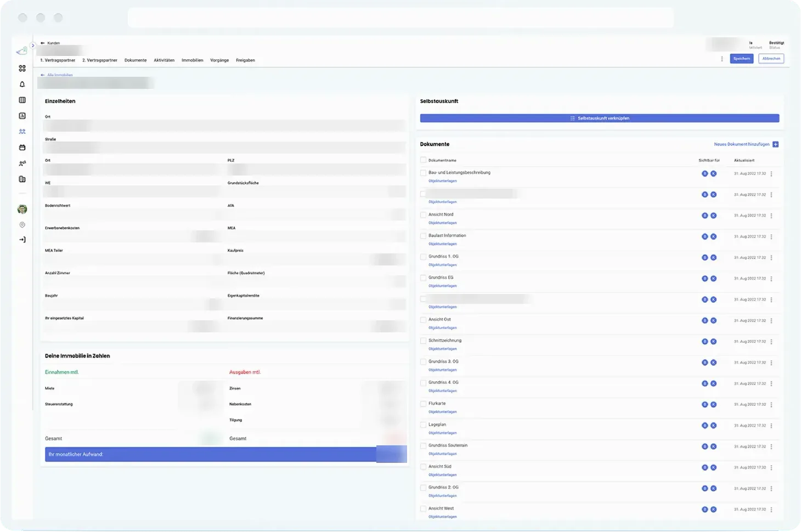Click the back arrow beside Kunden
Image resolution: width=801 pixels, height=532 pixels.
[x=42, y=43]
